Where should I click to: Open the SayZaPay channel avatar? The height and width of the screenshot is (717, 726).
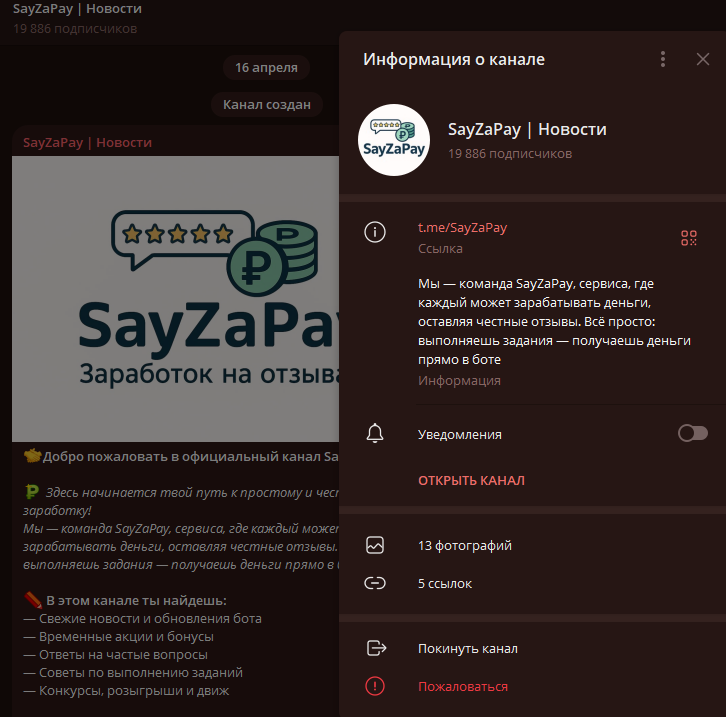(x=394, y=140)
